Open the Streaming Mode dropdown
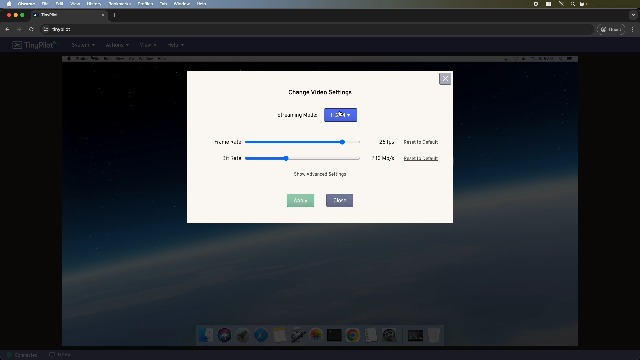Screen dimensions: 640x360 (340, 115)
